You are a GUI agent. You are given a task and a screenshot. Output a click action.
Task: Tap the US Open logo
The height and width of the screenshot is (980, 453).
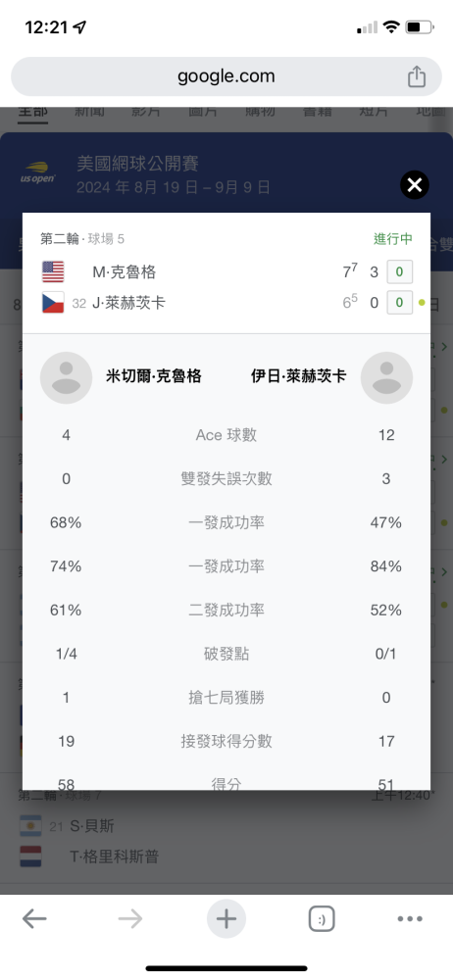tap(38, 172)
